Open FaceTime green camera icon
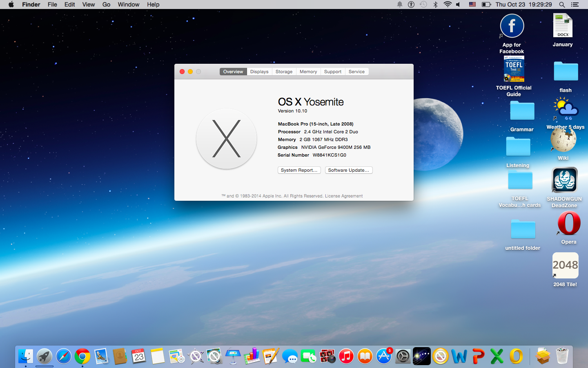This screenshot has height=368, width=588. 309,357
